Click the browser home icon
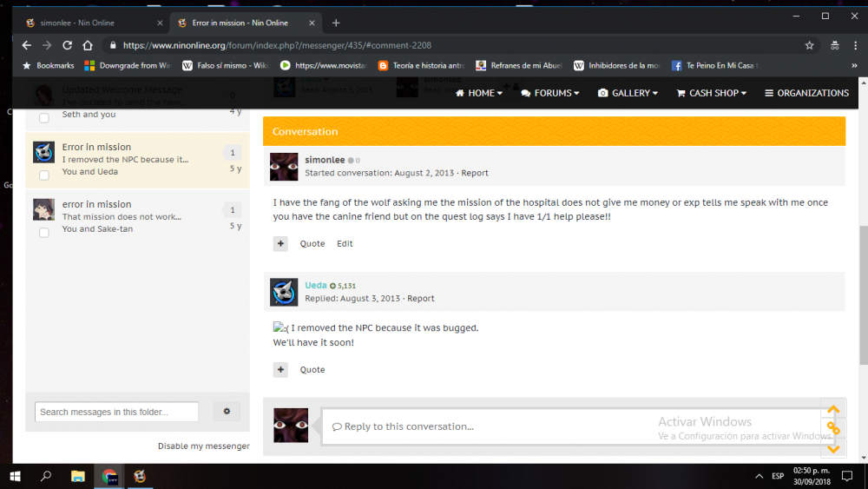Image resolution: width=868 pixels, height=489 pixels. point(88,45)
